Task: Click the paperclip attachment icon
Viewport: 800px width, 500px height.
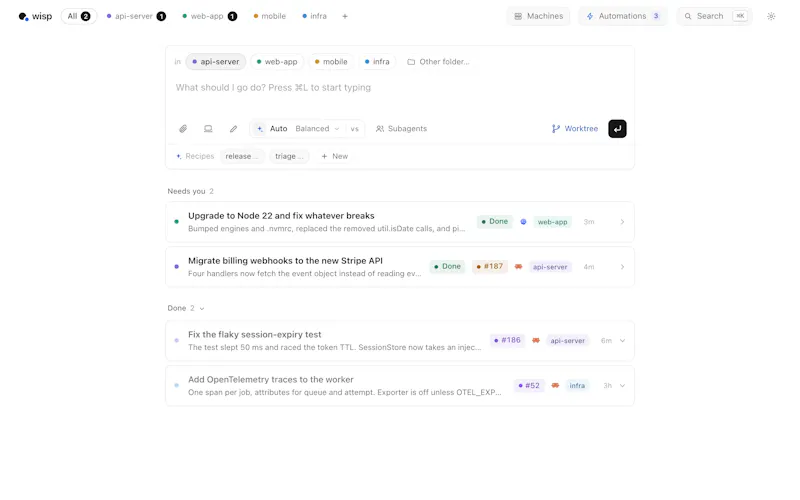Action: (183, 129)
